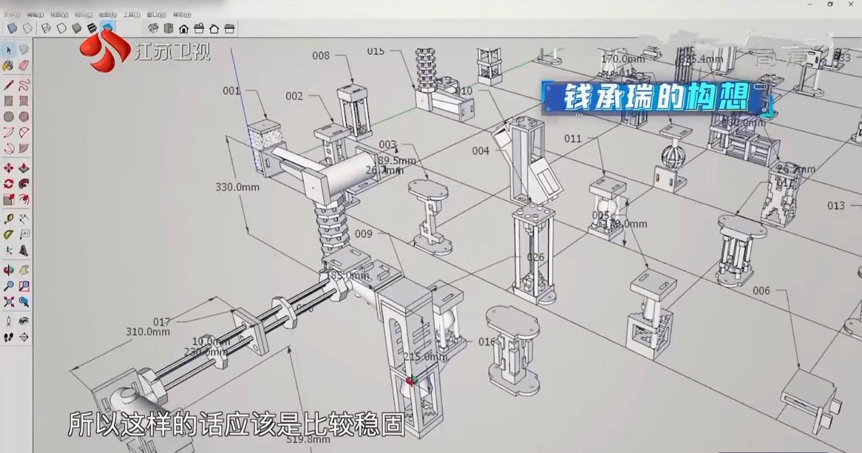Image resolution: width=862 pixels, height=453 pixels.
Task: Click the 310.0mm dimension label
Action: click(x=148, y=332)
